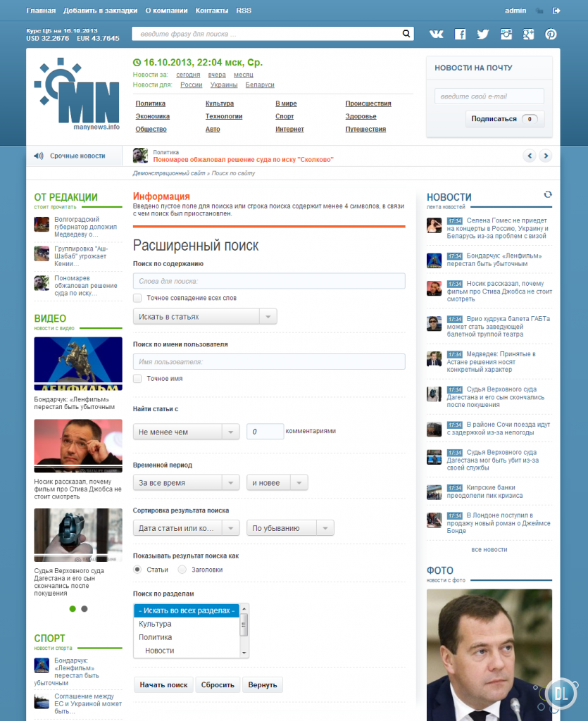Click the logout arrow icon beside admin

coord(556,11)
